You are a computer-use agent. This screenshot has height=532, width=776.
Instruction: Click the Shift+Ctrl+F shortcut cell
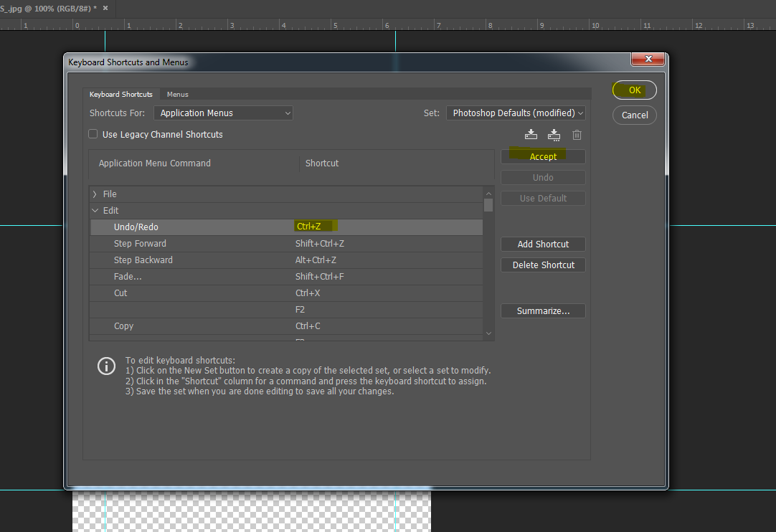pos(320,277)
